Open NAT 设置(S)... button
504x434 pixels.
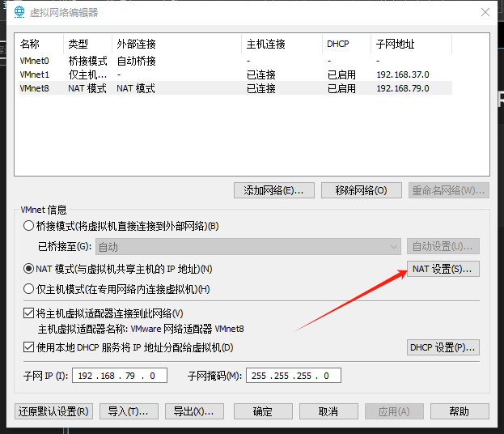pos(443,269)
